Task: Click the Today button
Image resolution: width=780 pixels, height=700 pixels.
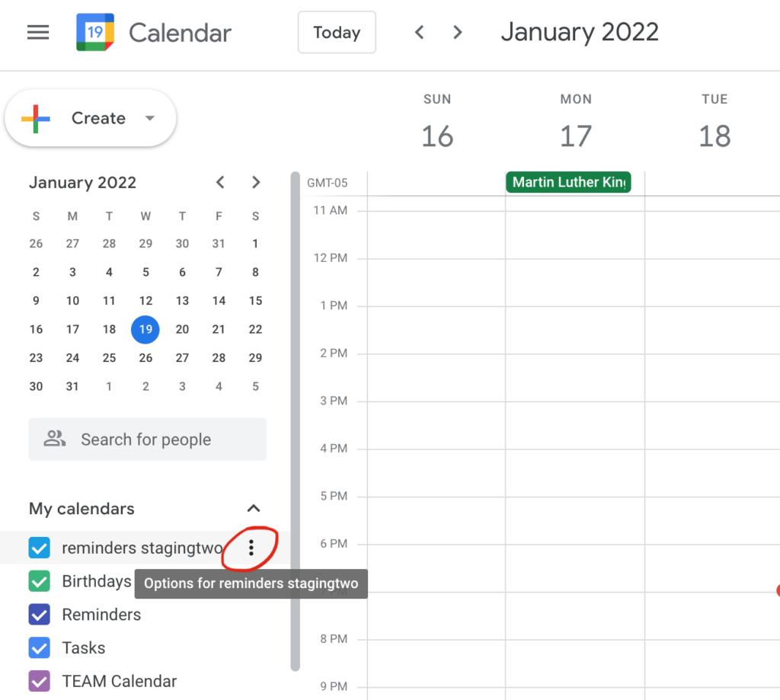Action: (x=337, y=32)
